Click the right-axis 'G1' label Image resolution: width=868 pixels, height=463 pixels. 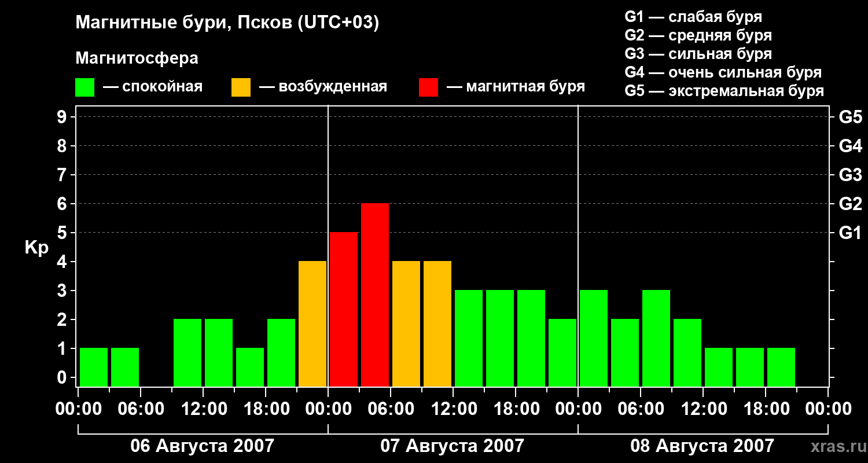click(x=851, y=233)
